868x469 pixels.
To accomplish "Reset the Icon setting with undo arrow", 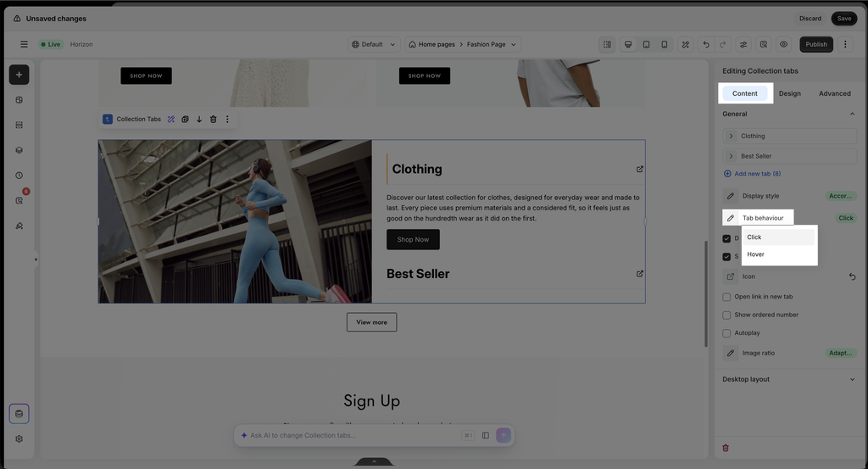I will (x=853, y=276).
